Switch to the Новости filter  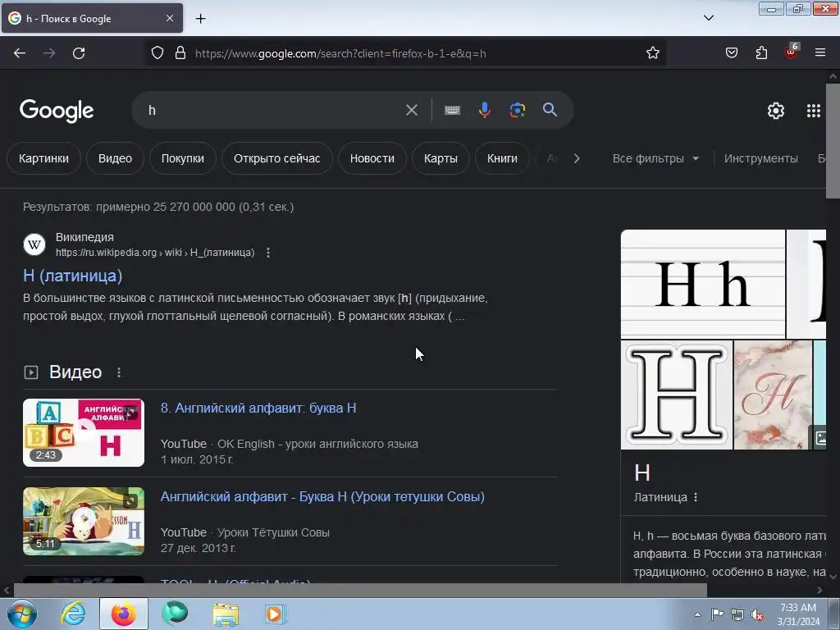pos(372,158)
